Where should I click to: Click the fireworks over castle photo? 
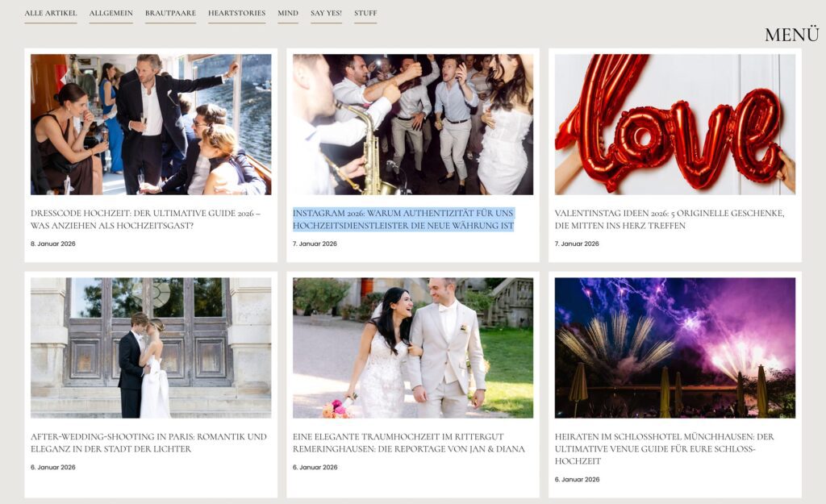[674, 348]
